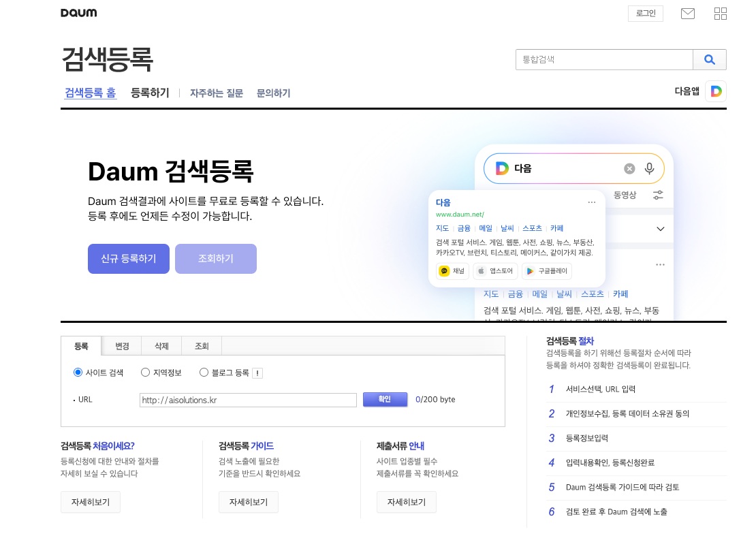Click step 6 검토 완료 후 Daum 검색에 노출
This screenshot has width=756, height=551.
pyautogui.click(x=616, y=512)
